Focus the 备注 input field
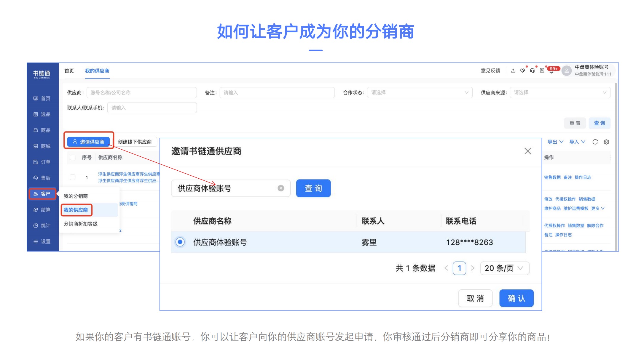This screenshot has width=644, height=362. click(x=277, y=92)
